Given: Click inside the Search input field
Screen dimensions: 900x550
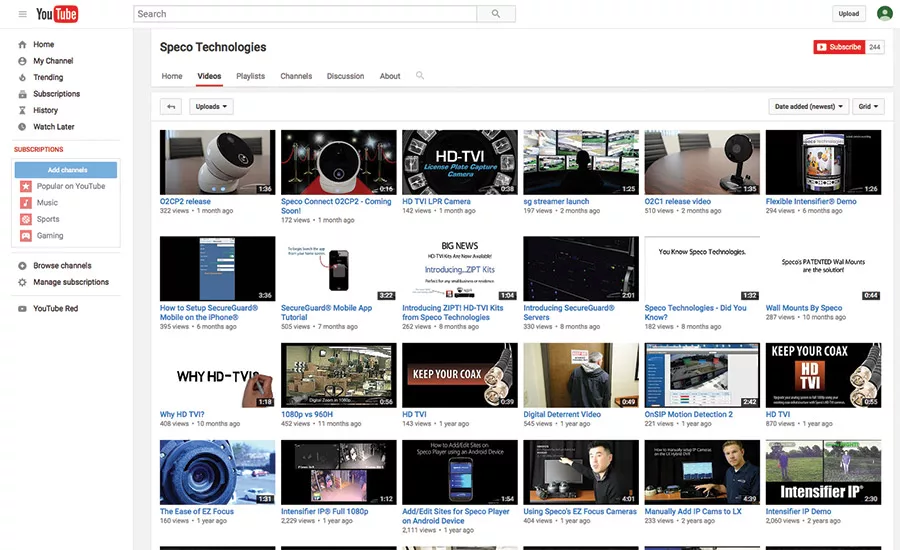Looking at the screenshot, I should [x=305, y=14].
